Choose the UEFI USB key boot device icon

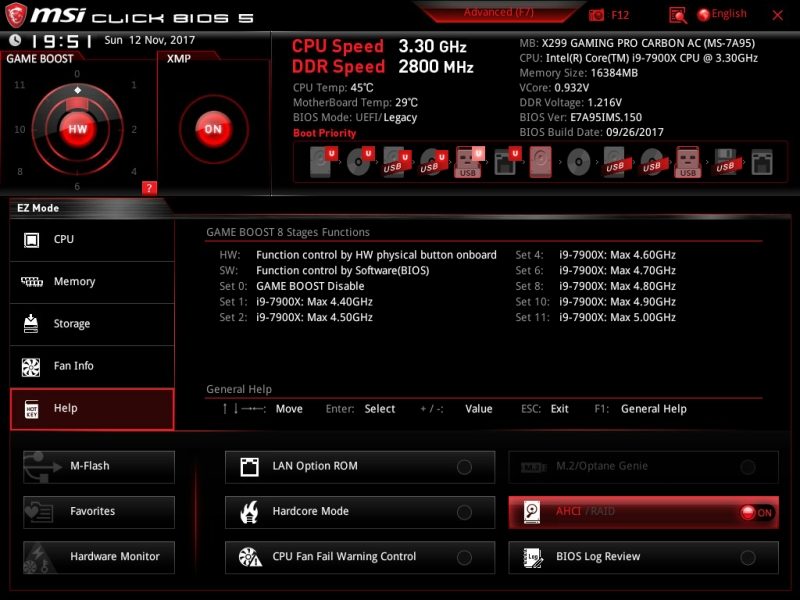click(469, 162)
